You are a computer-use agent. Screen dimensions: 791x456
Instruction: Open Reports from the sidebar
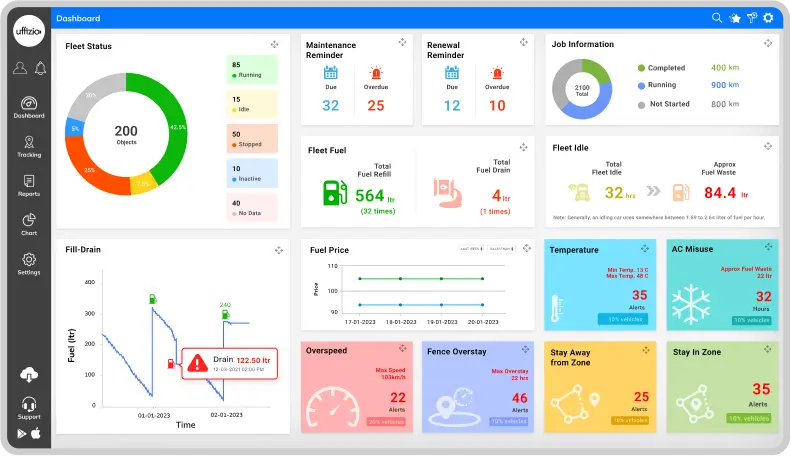click(x=29, y=185)
